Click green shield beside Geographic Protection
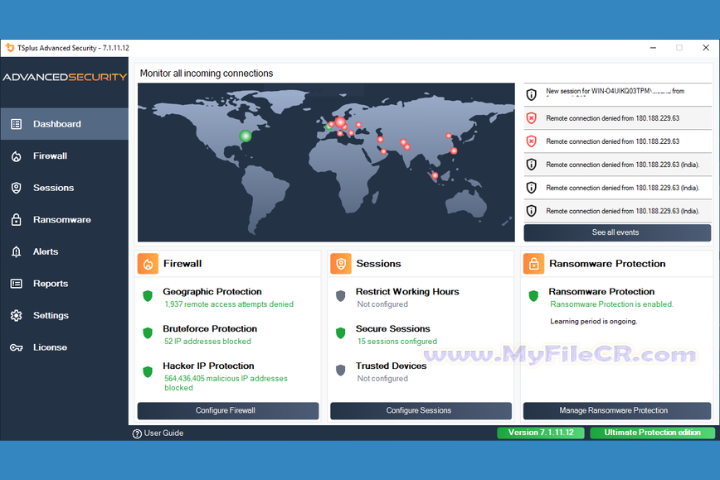This screenshot has height=480, width=720. (147, 296)
